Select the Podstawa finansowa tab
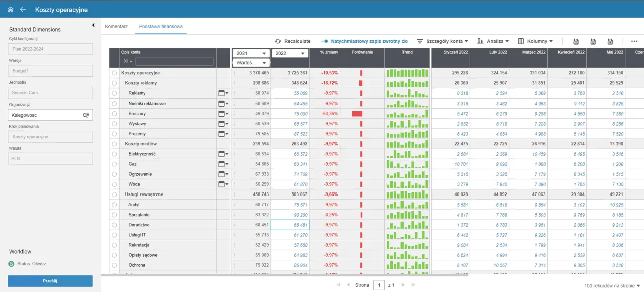The width and height of the screenshot is (644, 292). point(161,26)
